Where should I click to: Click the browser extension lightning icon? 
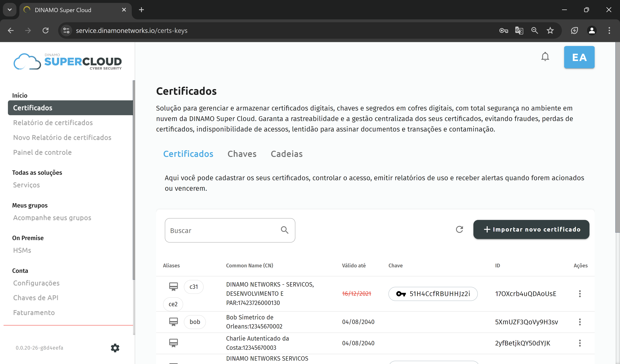point(574,30)
